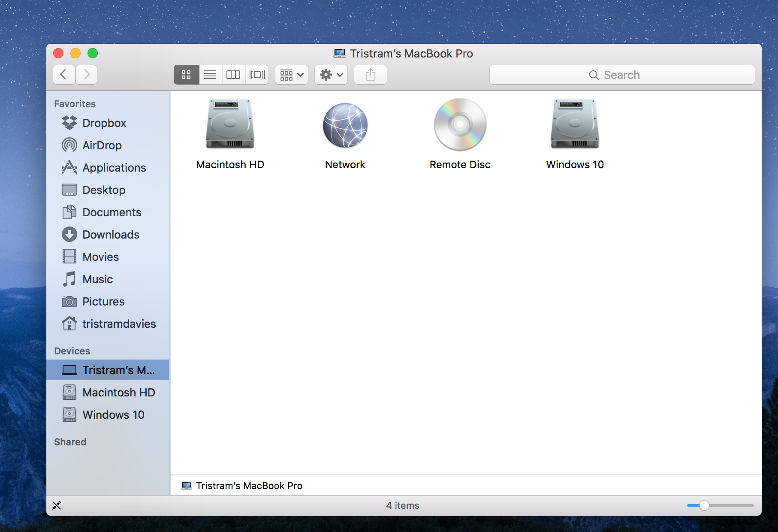Image resolution: width=778 pixels, height=532 pixels.
Task: Open Pictures folder in the sidebar
Action: click(108, 302)
